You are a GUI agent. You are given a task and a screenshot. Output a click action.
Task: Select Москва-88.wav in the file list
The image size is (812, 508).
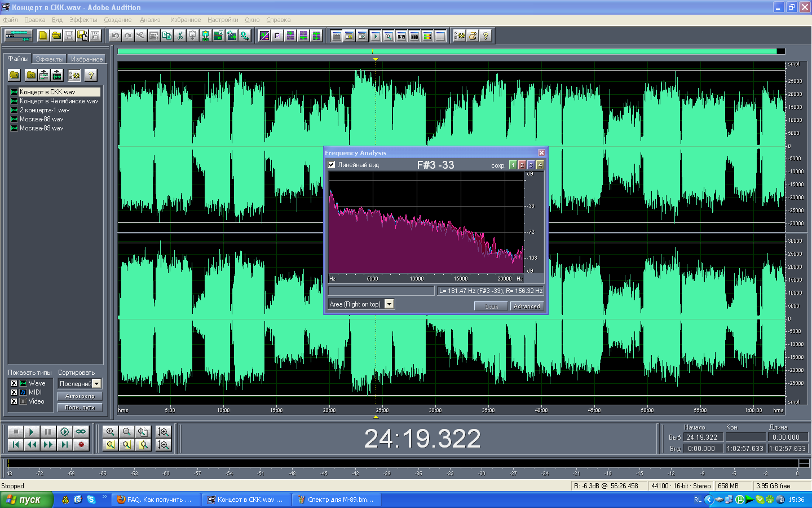(42, 119)
